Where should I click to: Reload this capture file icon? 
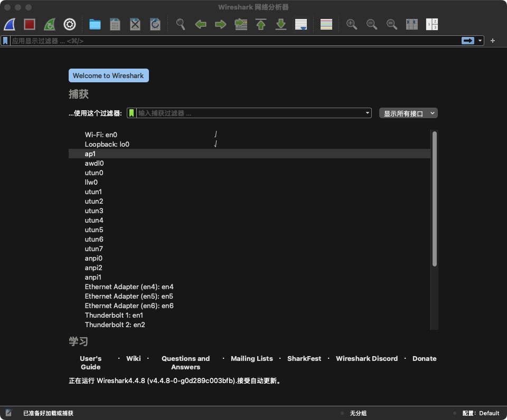pos(155,24)
